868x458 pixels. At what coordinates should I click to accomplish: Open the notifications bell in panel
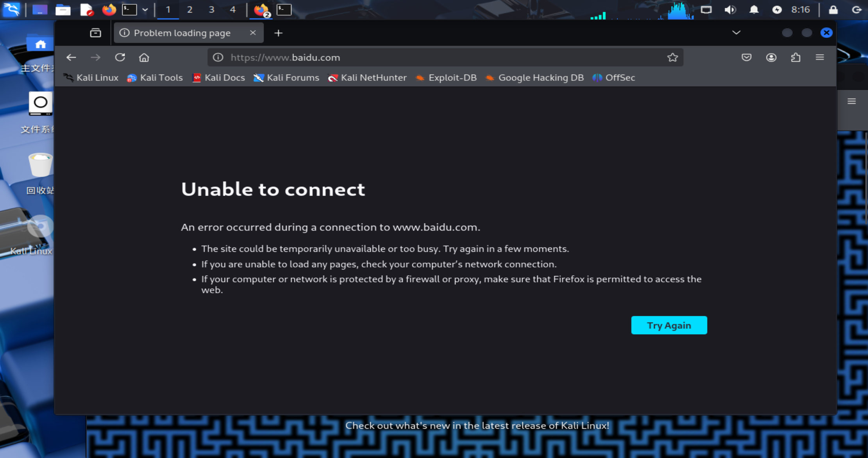click(x=754, y=9)
